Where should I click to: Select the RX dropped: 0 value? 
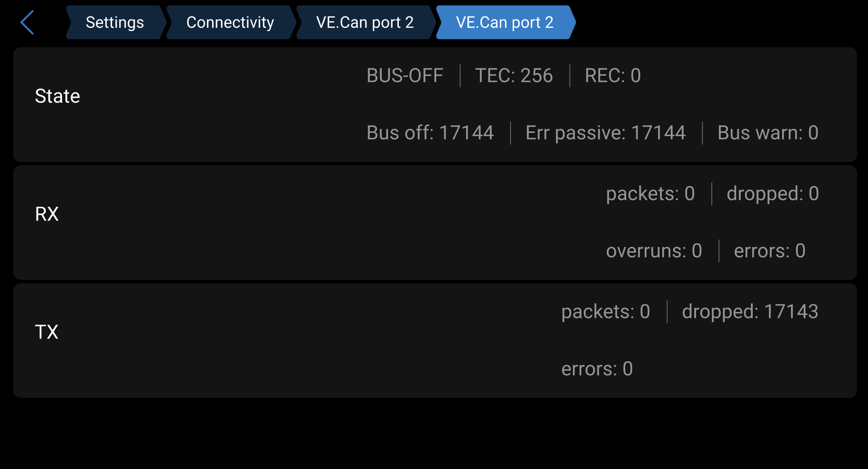773,194
